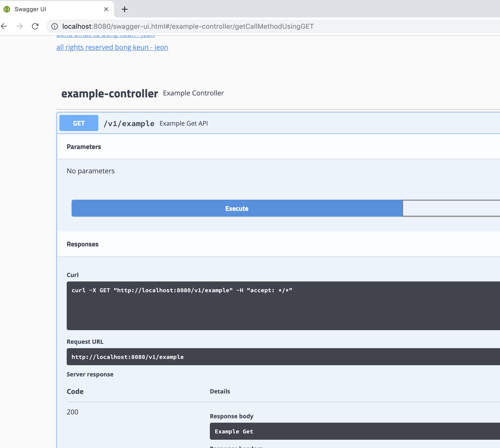The image size is (500, 448).
Task: Reload the page with refresh icon
Action: point(35,26)
